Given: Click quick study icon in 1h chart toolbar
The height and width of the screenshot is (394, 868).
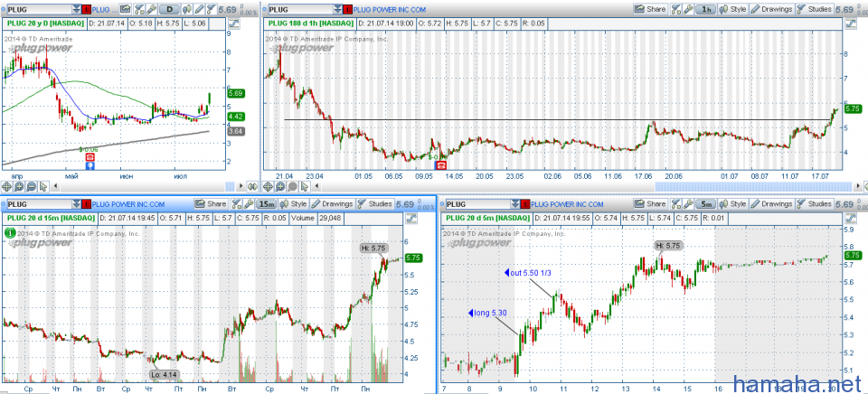Looking at the screenshot, I should [676, 9].
